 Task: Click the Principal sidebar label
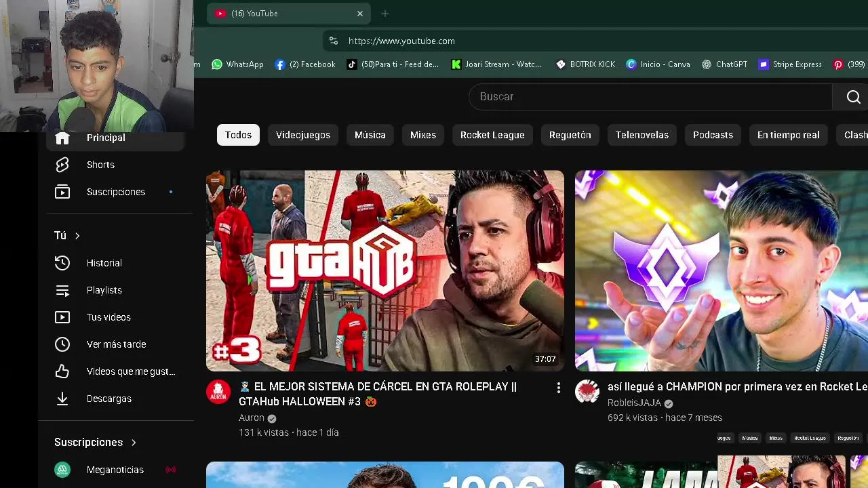(x=106, y=138)
